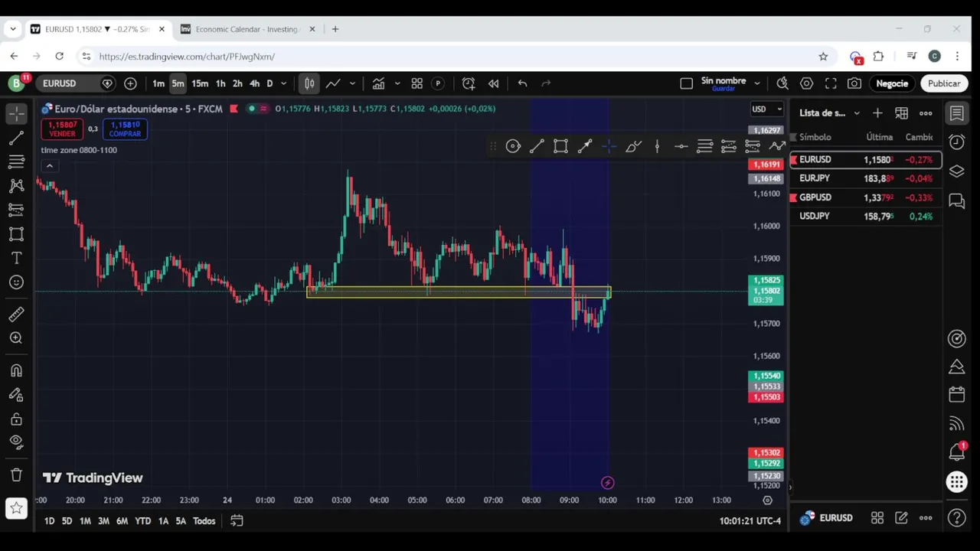Open the emoji icons tool
Viewport: 980px width, 551px height.
(x=16, y=282)
